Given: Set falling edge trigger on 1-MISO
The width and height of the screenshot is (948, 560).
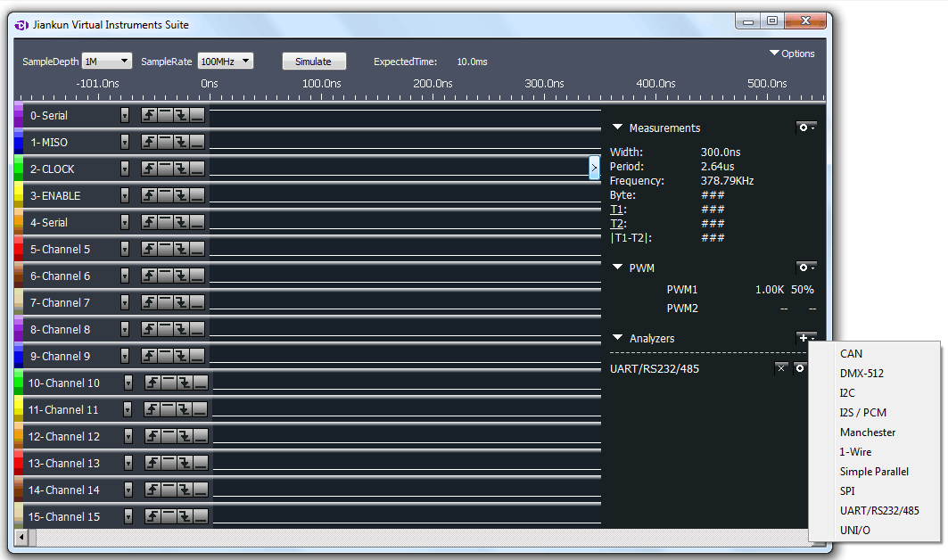Looking at the screenshot, I should 181,142.
